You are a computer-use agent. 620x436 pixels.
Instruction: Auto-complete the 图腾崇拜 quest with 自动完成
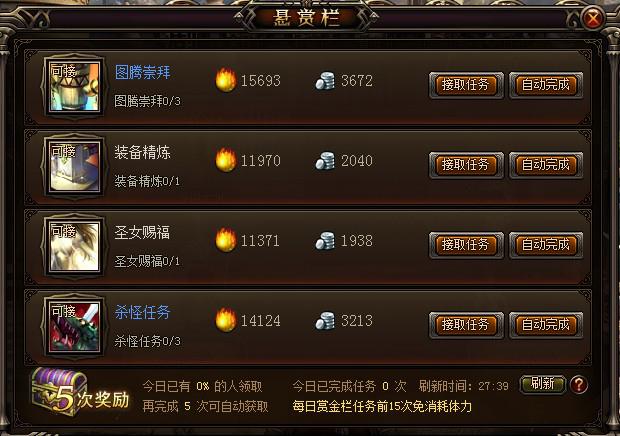pyautogui.click(x=546, y=85)
